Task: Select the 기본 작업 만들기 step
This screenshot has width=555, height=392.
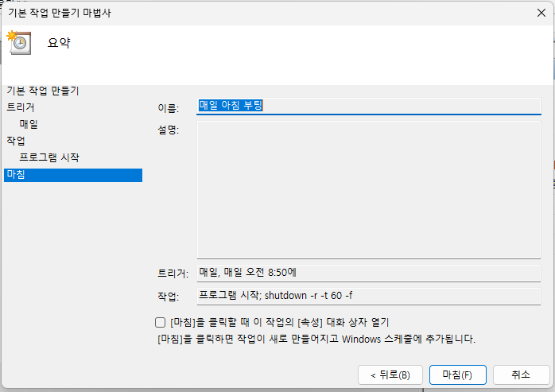Action: coord(43,91)
